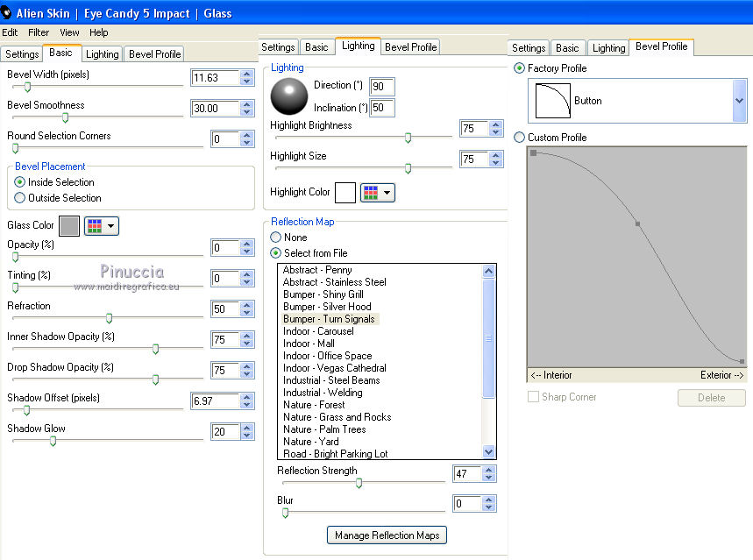The width and height of the screenshot is (753, 560).
Task: Click the Button bevel profile curve thumbnail
Action: click(x=551, y=101)
